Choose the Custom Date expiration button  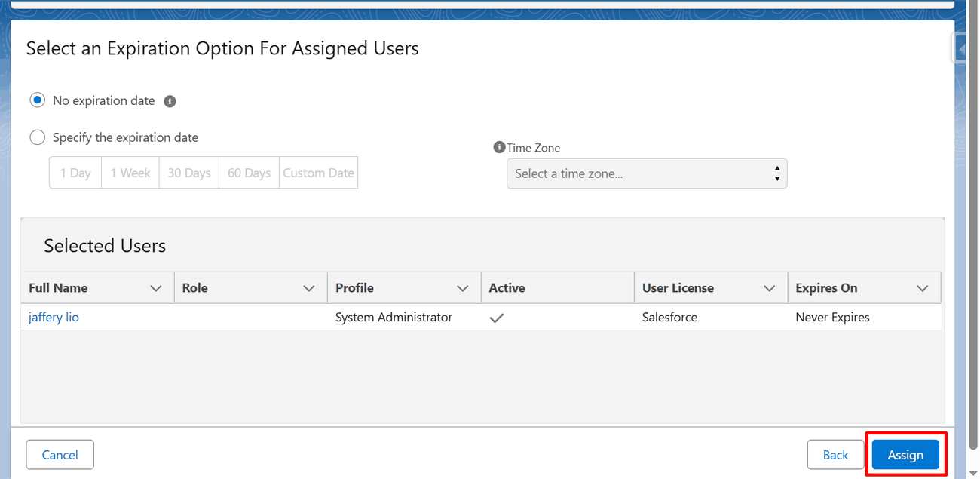point(318,173)
